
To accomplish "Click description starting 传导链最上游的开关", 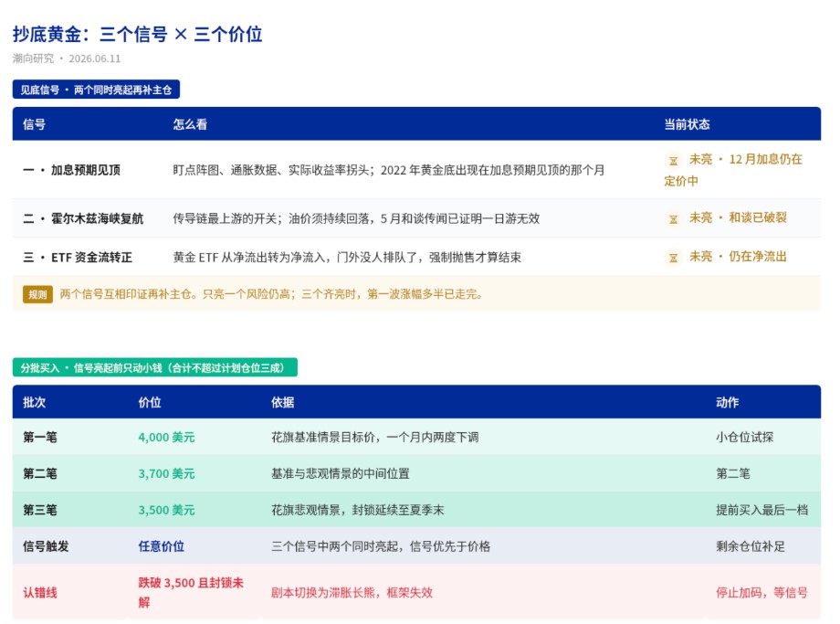I will click(x=356, y=218).
